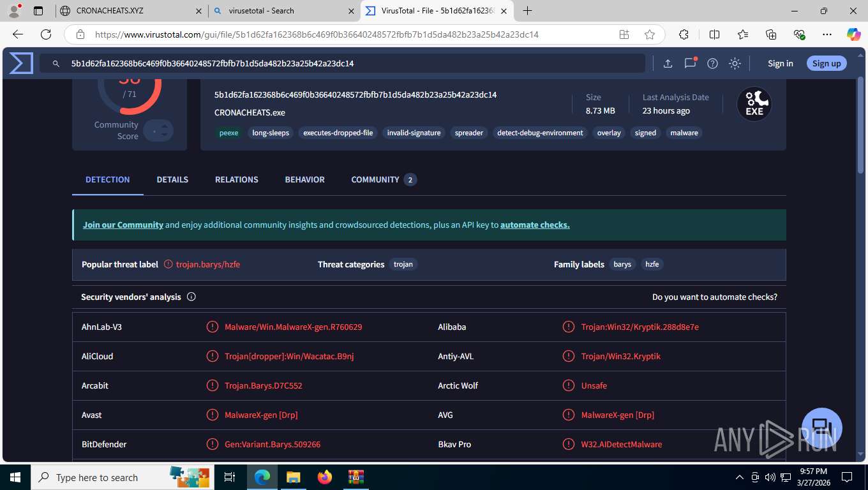
Task: Open the help question mark icon
Action: click(713, 63)
